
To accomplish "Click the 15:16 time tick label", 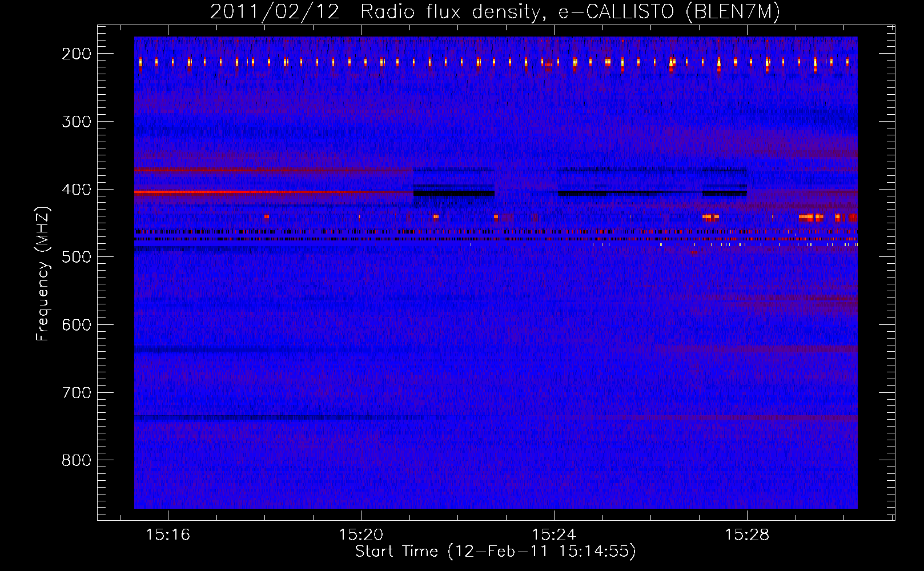I will 168,534.
